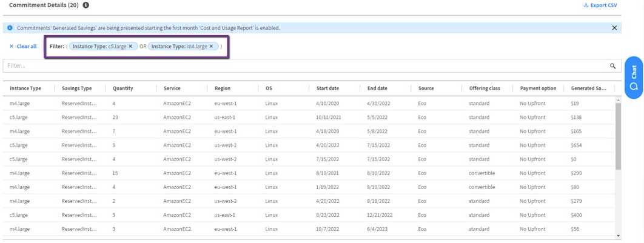This screenshot has width=644, height=243.
Task: Dismiss the Generated Savings info banner
Action: [x=614, y=28]
